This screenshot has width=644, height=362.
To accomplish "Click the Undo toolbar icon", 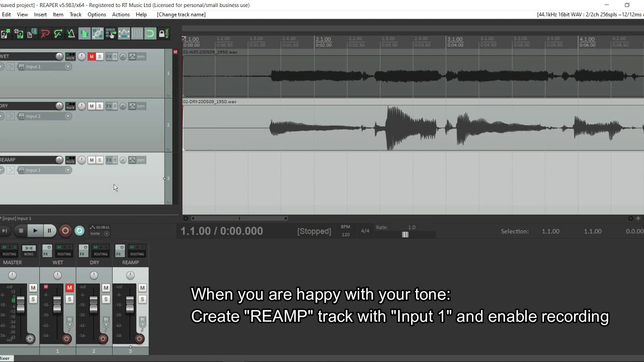I will coord(45,34).
